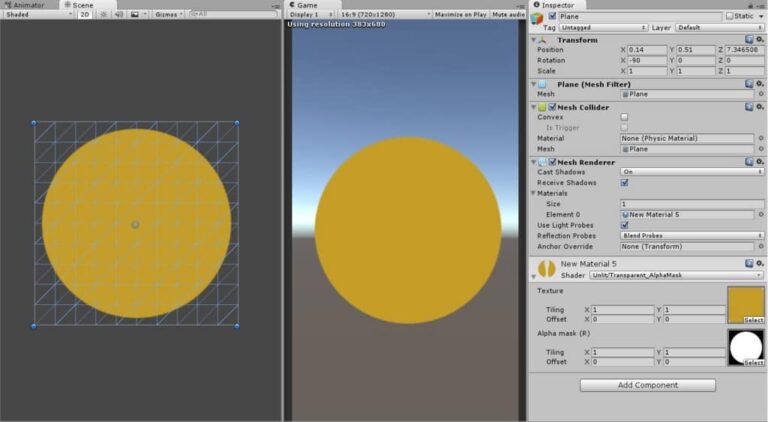Select the yellow Texture swatch

click(x=745, y=305)
